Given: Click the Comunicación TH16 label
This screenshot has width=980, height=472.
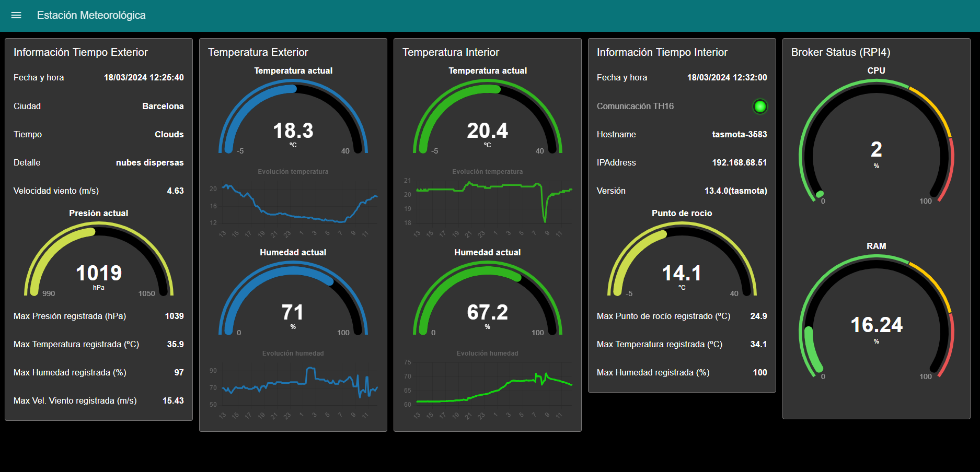Looking at the screenshot, I should click(635, 106).
